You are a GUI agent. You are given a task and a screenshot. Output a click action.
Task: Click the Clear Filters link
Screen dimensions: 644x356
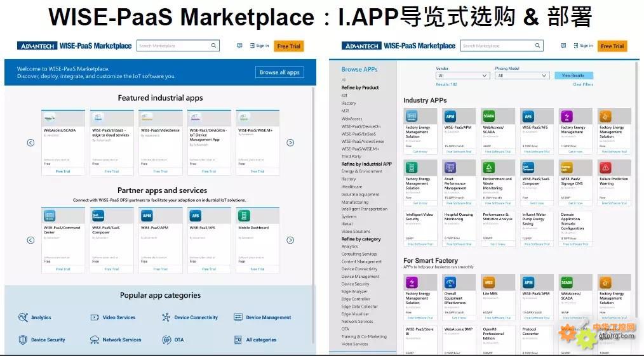[x=583, y=84]
